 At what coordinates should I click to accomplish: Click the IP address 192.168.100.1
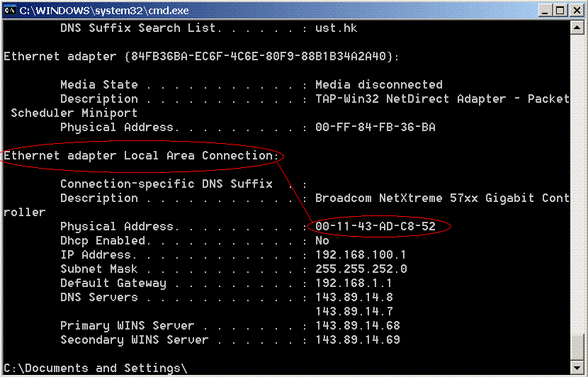[361, 254]
